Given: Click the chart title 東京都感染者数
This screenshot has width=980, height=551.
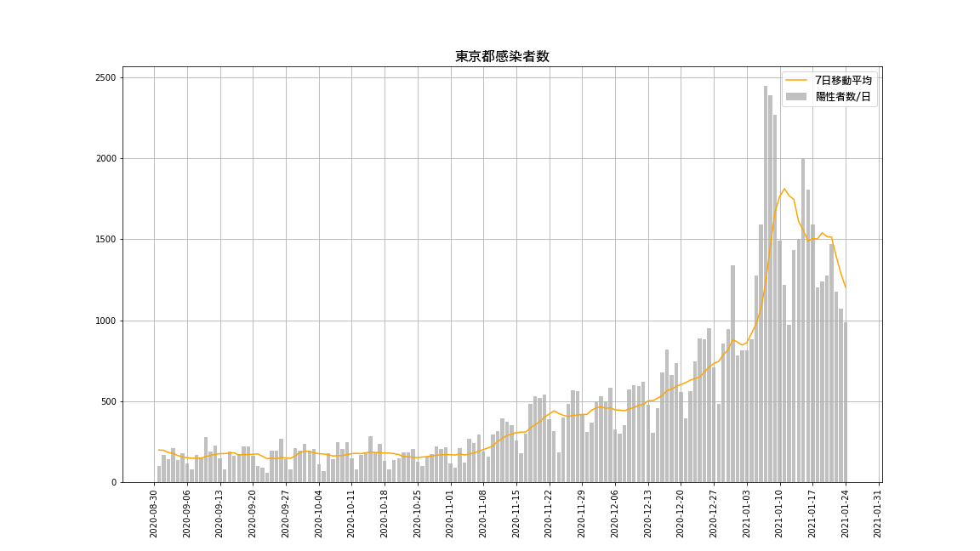Looking at the screenshot, I should 502,56.
